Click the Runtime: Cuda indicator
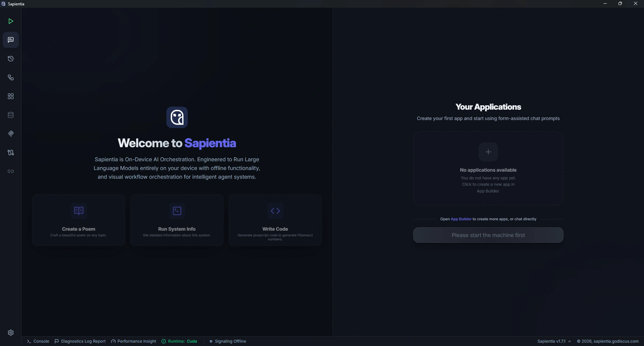 (x=179, y=341)
